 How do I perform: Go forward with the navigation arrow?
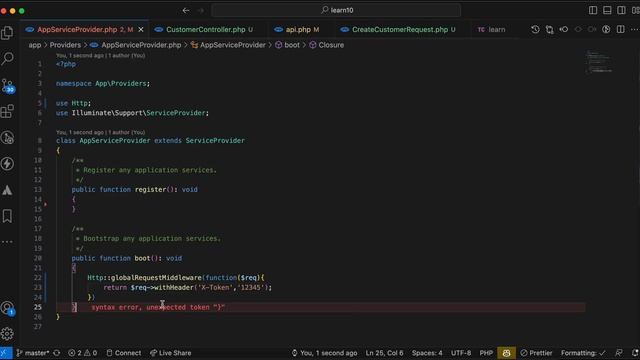coord(200,10)
